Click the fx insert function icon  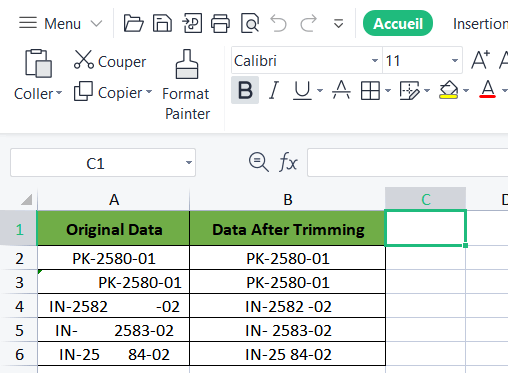[288, 162]
